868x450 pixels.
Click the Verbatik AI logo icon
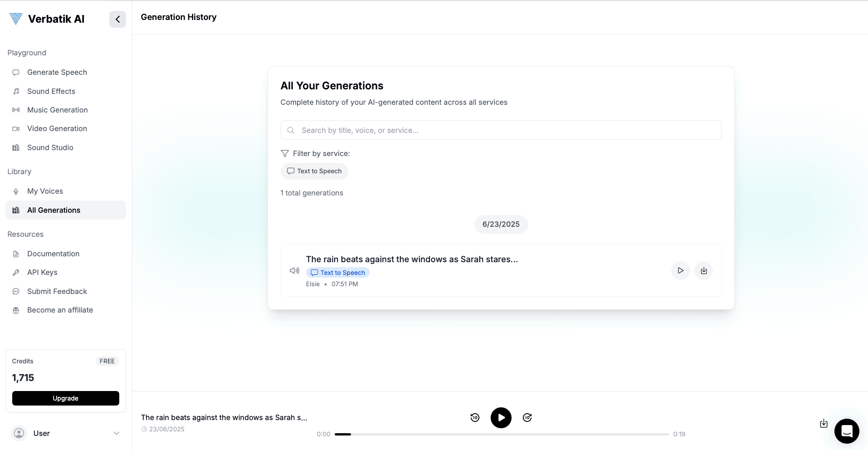16,19
